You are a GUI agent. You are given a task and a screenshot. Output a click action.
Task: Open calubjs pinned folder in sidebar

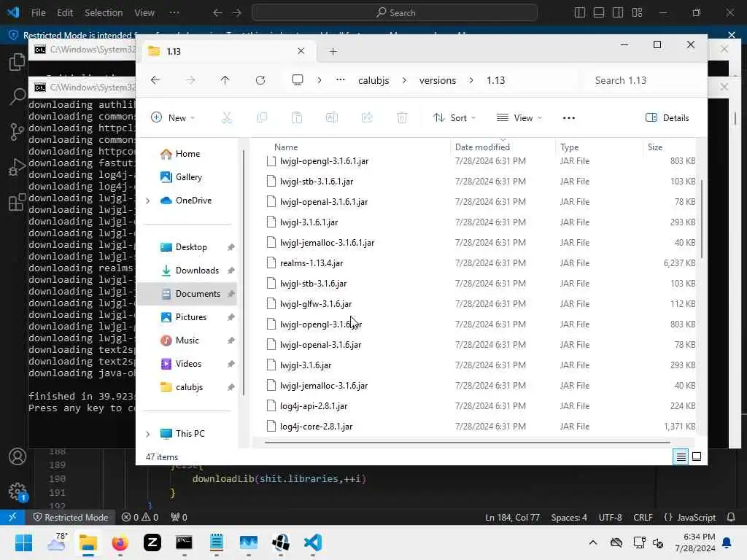pyautogui.click(x=190, y=387)
